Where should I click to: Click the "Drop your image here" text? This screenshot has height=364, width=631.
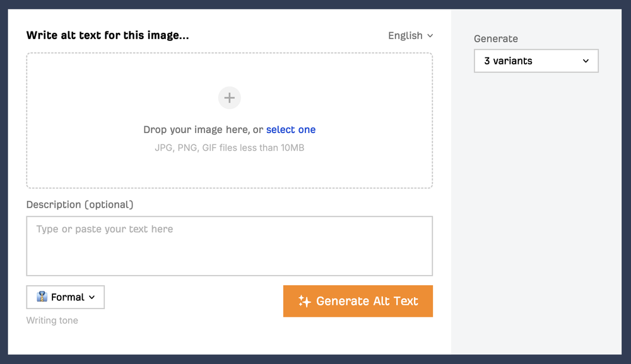pos(203,130)
